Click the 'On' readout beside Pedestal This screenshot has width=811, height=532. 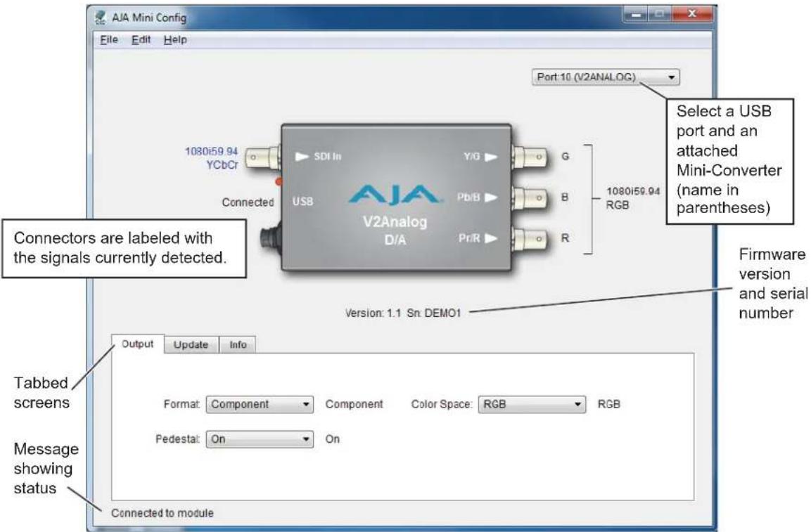coord(333,439)
